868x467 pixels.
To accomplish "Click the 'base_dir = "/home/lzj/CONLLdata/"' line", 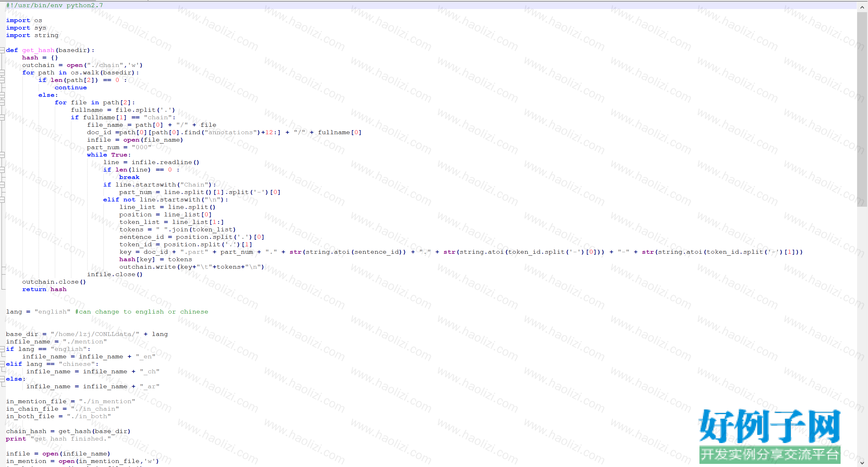I will [x=87, y=334].
